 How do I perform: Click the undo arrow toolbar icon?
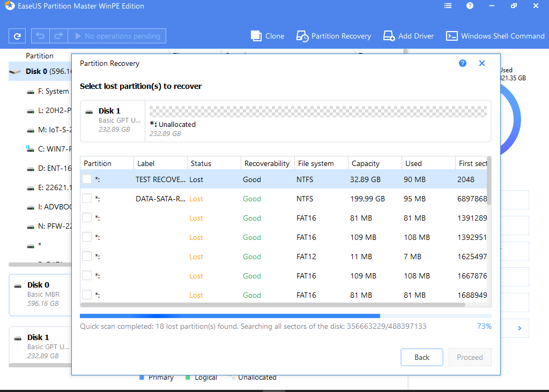40,36
